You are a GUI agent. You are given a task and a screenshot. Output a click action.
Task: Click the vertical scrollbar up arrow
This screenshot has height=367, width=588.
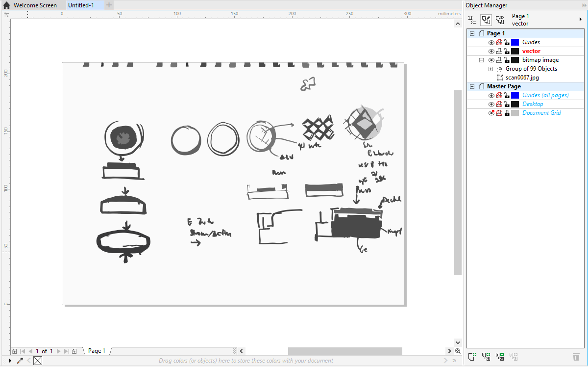(458, 24)
